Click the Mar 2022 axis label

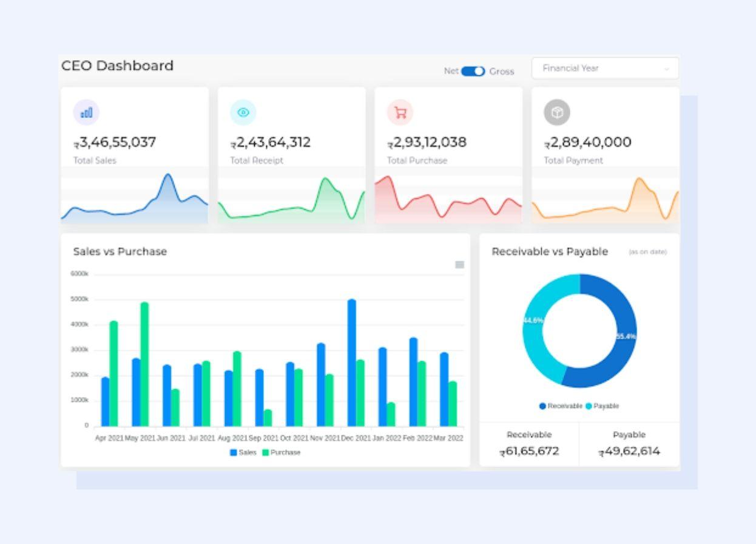coord(448,438)
